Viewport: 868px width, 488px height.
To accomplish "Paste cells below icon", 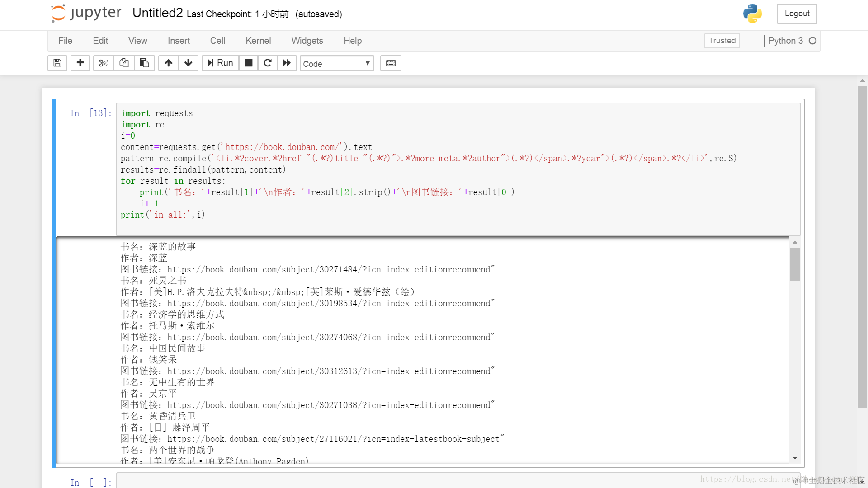I will [144, 63].
